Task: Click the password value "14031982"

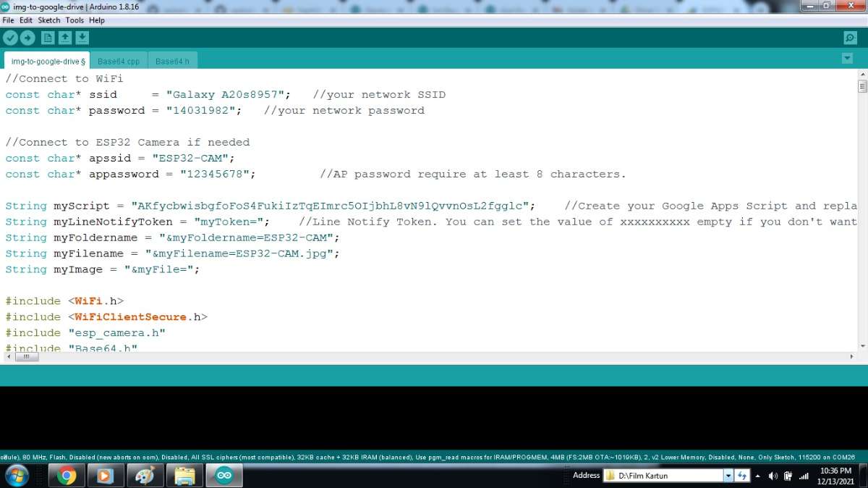Action: (x=204, y=111)
